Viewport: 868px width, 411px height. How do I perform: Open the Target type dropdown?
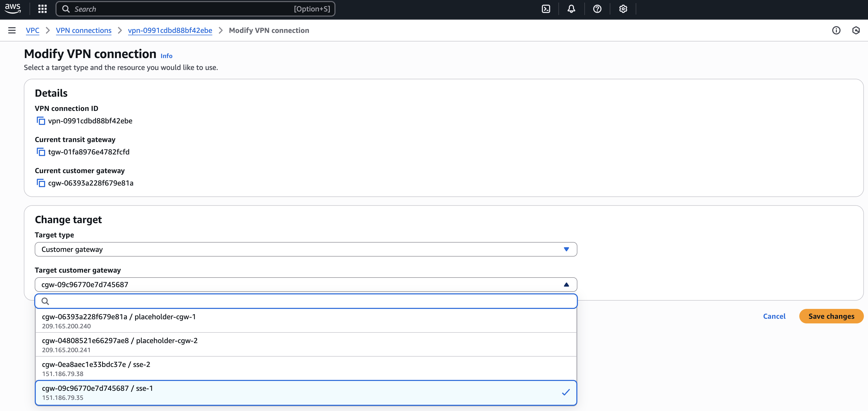[306, 249]
